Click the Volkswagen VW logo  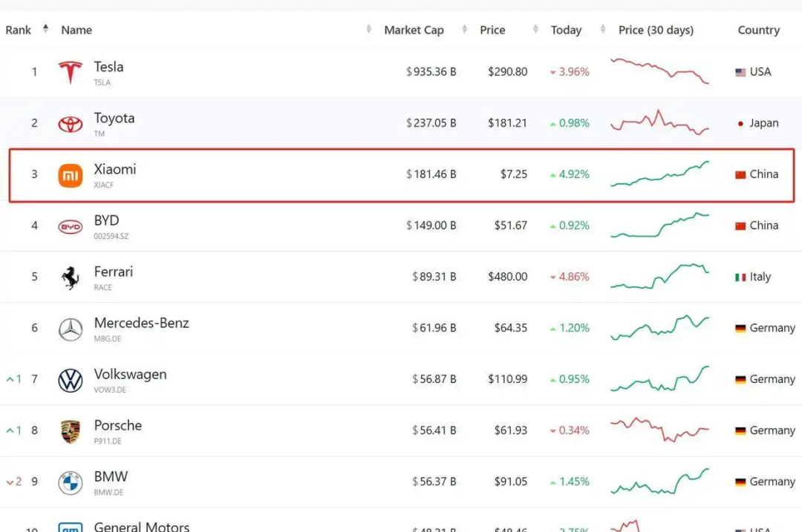tap(70, 380)
